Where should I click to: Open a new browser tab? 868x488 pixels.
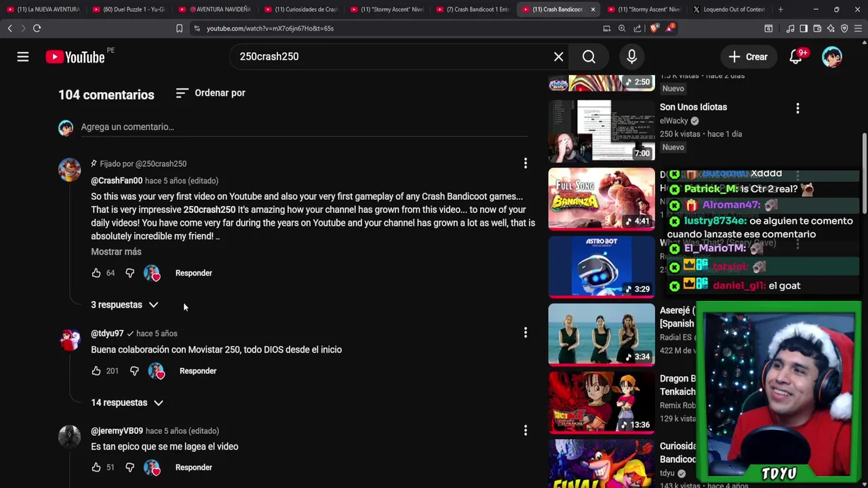(x=781, y=9)
